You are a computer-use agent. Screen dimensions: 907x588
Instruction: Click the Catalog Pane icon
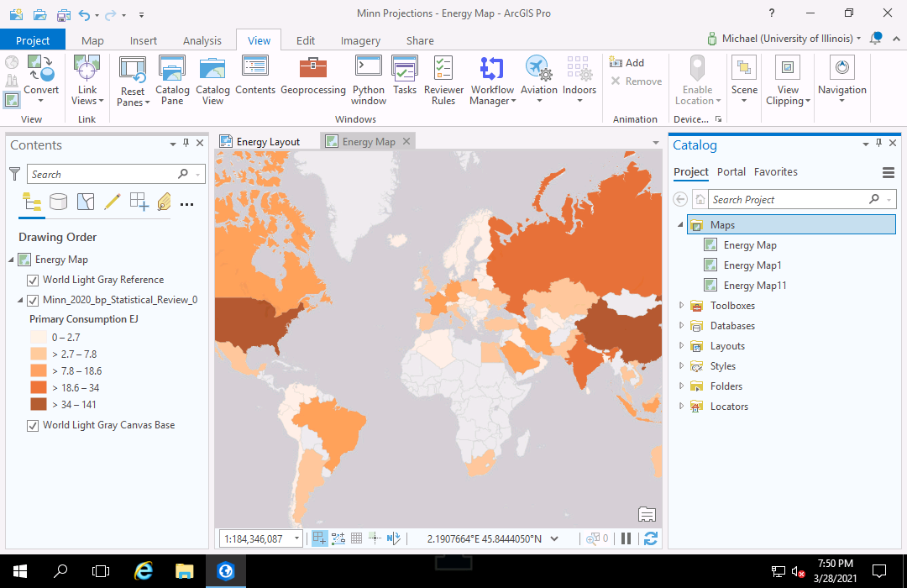coord(172,76)
